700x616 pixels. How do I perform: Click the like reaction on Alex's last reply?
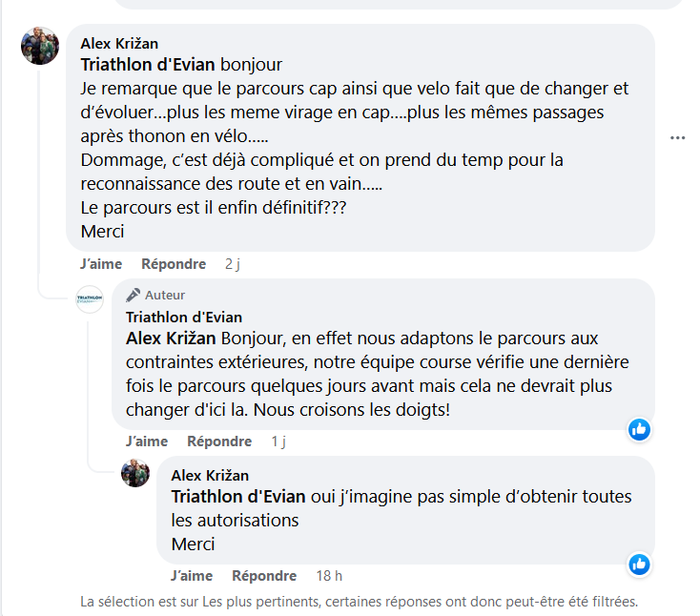(639, 565)
